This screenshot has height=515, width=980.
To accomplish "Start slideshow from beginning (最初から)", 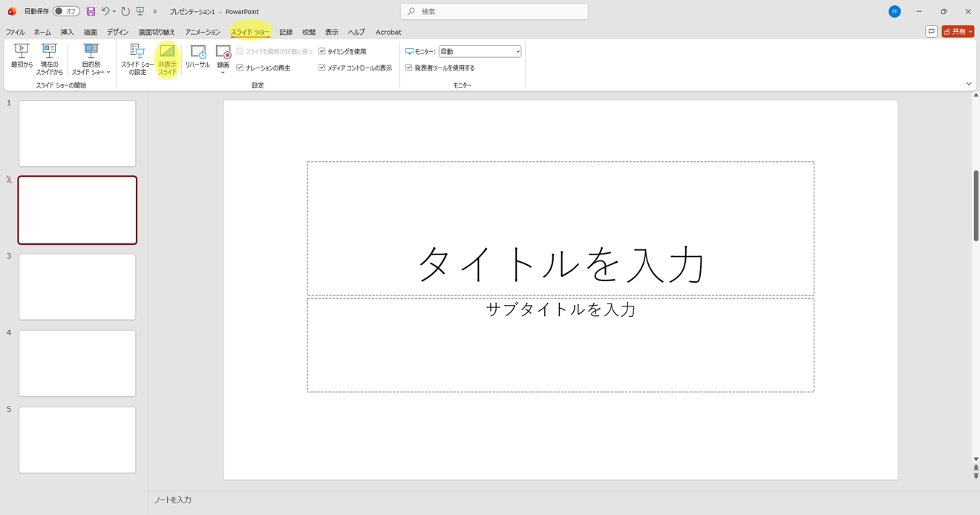I will [x=22, y=57].
